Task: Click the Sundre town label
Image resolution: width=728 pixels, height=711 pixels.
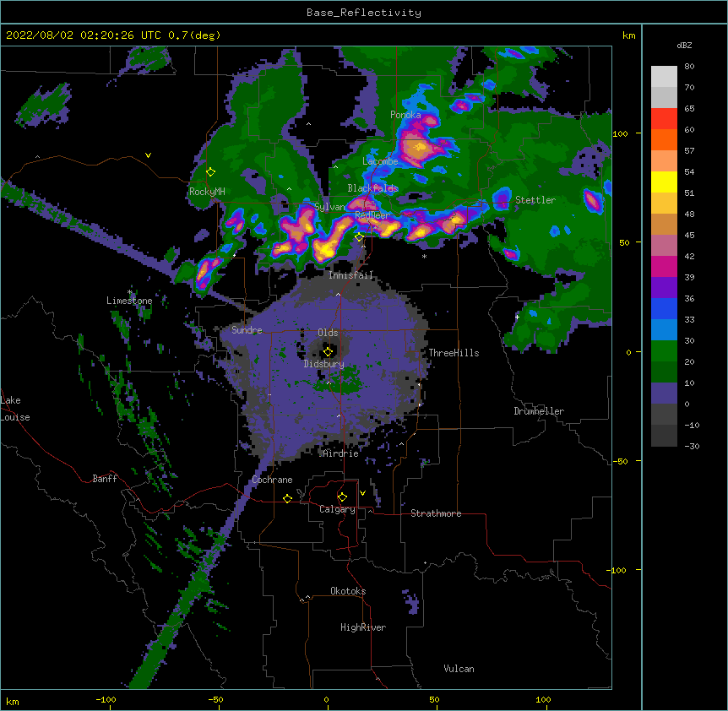Action: (247, 330)
